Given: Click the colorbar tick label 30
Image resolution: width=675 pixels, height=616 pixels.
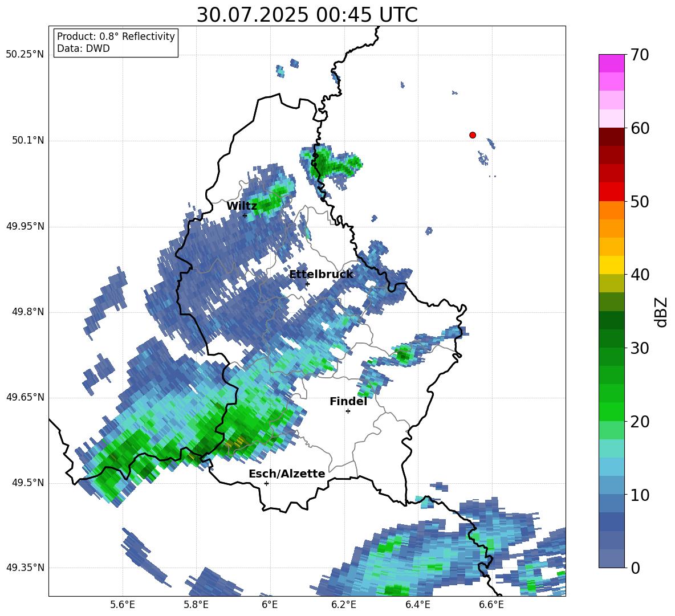Looking at the screenshot, I should pos(640,348).
